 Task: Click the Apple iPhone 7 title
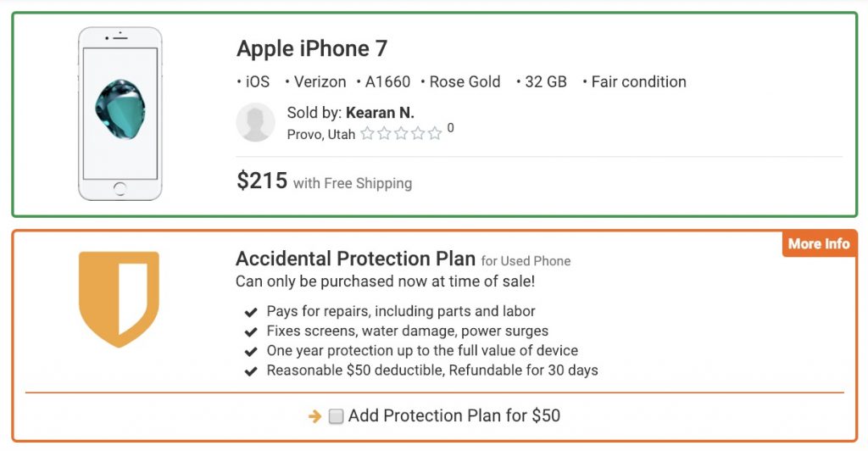312,48
